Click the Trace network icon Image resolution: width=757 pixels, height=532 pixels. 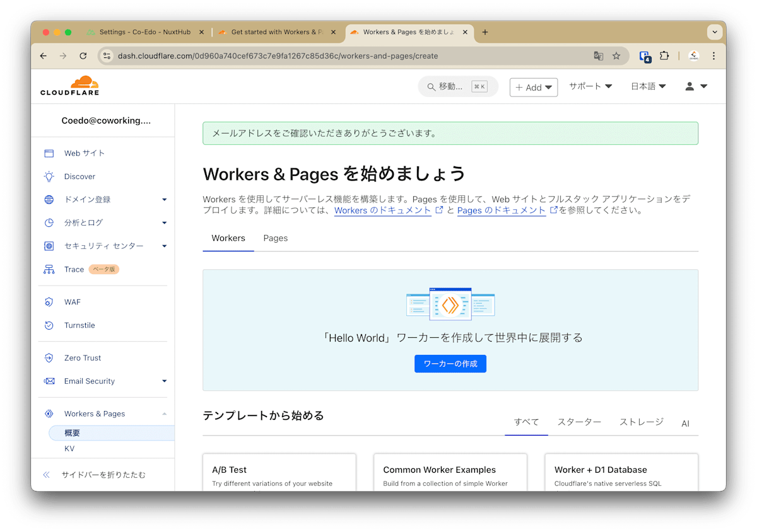[49, 269]
